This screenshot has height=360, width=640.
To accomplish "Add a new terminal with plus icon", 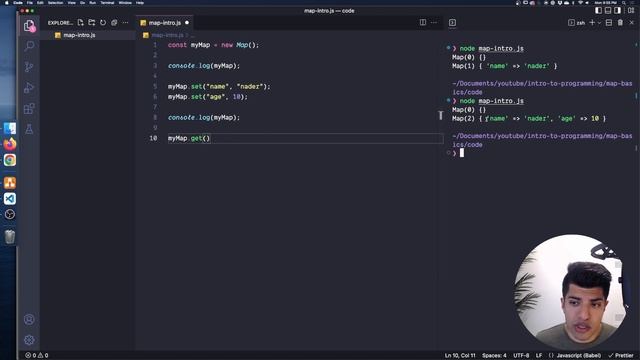I will pos(592,22).
